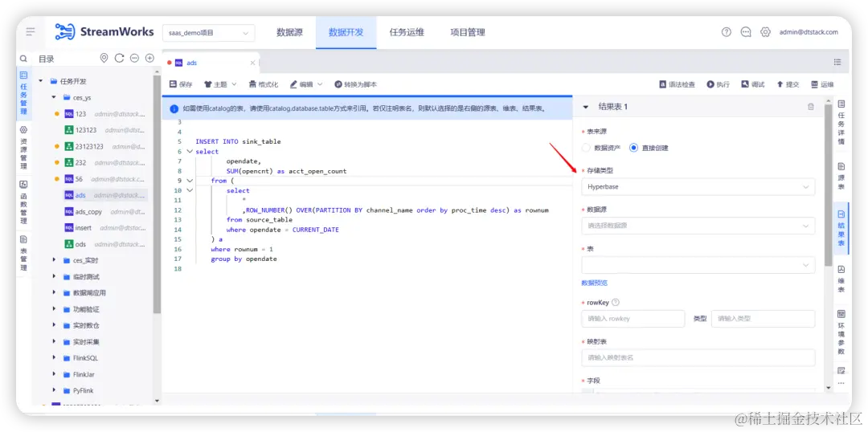The height and width of the screenshot is (432, 868).
Task: Collapse the 任务开发 tree folder
Action: pyautogui.click(x=40, y=81)
